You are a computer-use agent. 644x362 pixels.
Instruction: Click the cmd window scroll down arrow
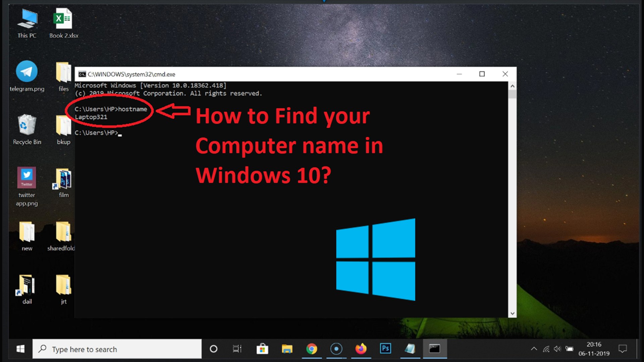pos(512,314)
